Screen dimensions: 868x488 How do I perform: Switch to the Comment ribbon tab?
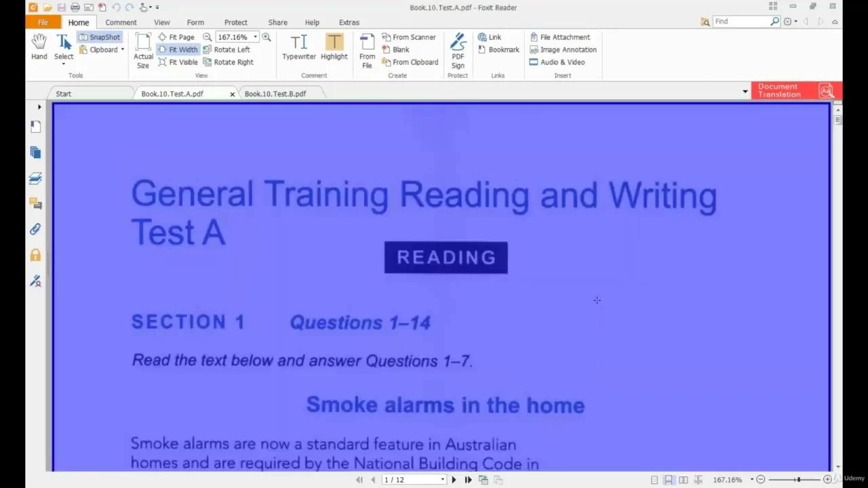pos(121,22)
